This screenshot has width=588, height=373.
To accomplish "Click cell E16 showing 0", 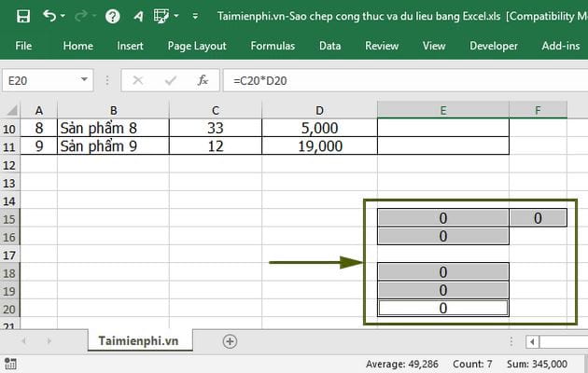I will pos(443,236).
